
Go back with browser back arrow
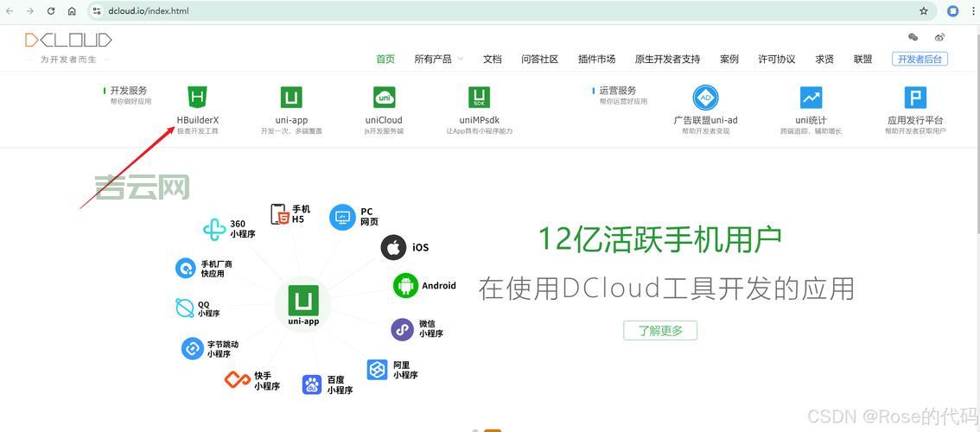[10, 11]
